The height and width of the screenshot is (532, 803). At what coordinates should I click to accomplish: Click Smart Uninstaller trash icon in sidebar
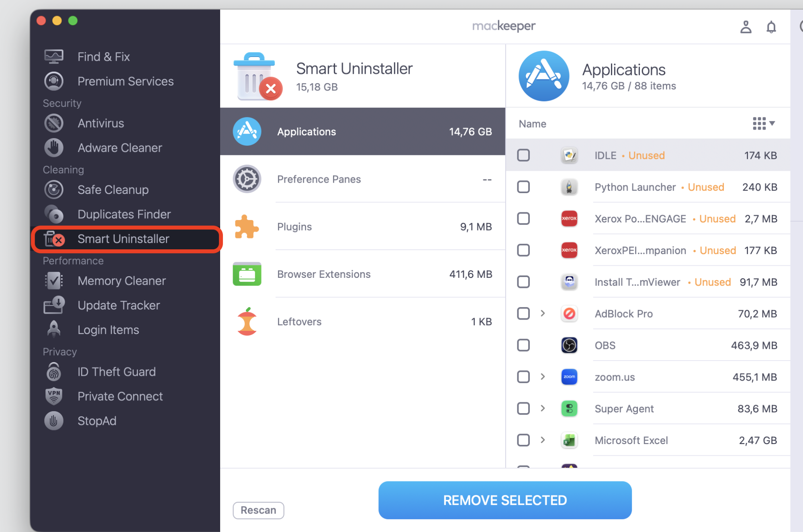pyautogui.click(x=53, y=239)
